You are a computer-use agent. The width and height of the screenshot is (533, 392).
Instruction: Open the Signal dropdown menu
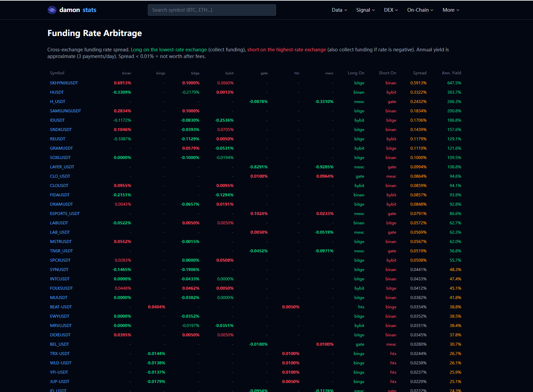(x=365, y=10)
